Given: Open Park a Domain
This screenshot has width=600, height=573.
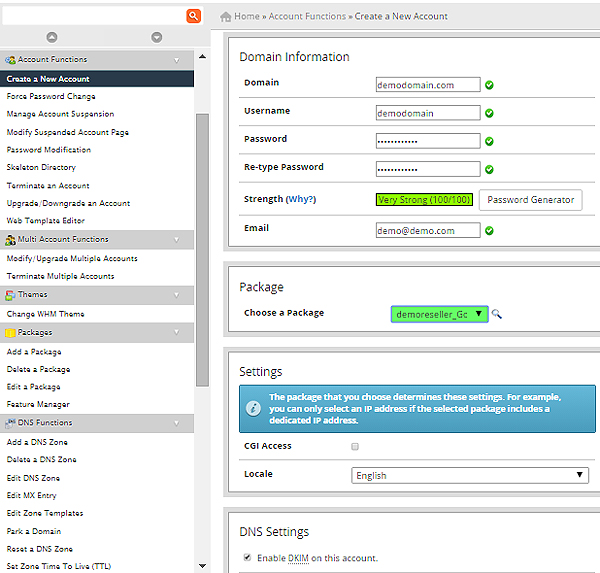Looking at the screenshot, I should (34, 531).
